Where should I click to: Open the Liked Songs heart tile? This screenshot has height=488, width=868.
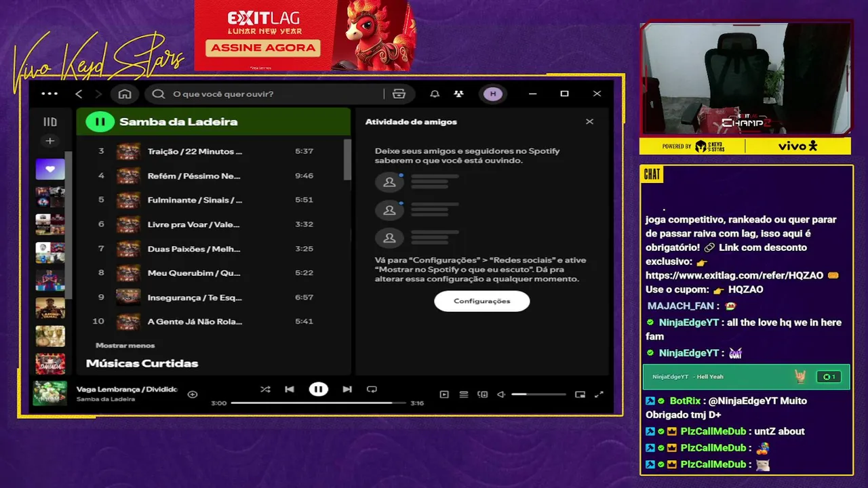[50, 169]
